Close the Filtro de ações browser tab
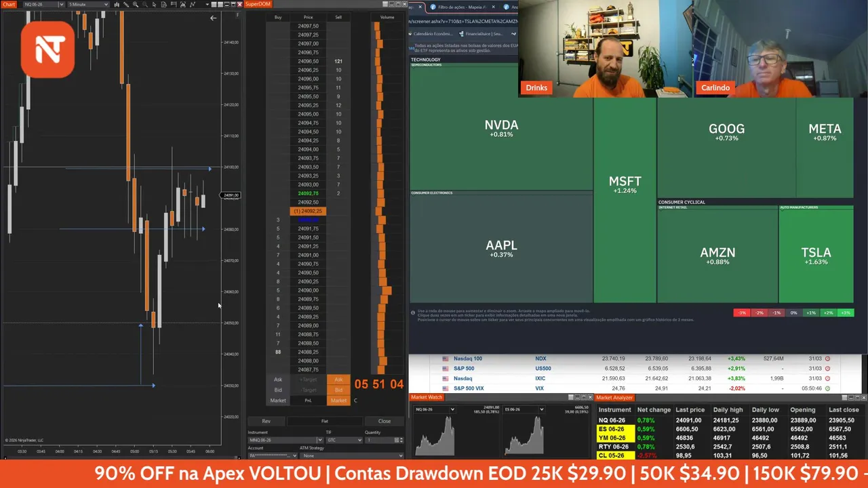This screenshot has height=488, width=868. coord(494,7)
